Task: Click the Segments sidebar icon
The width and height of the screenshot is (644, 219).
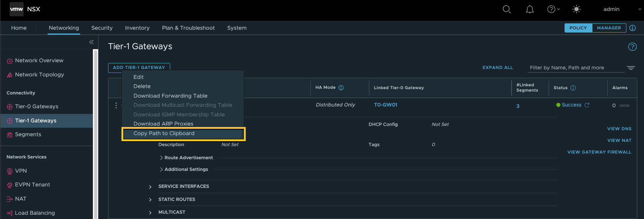Action: pyautogui.click(x=10, y=135)
